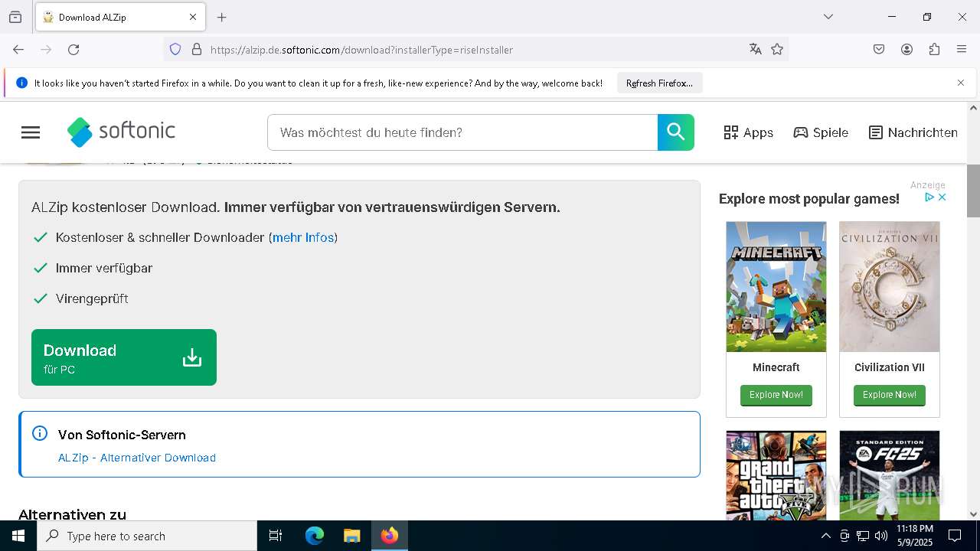Viewport: 980px width, 551px height.
Task: Open the Firefox application menu
Action: 962,50
